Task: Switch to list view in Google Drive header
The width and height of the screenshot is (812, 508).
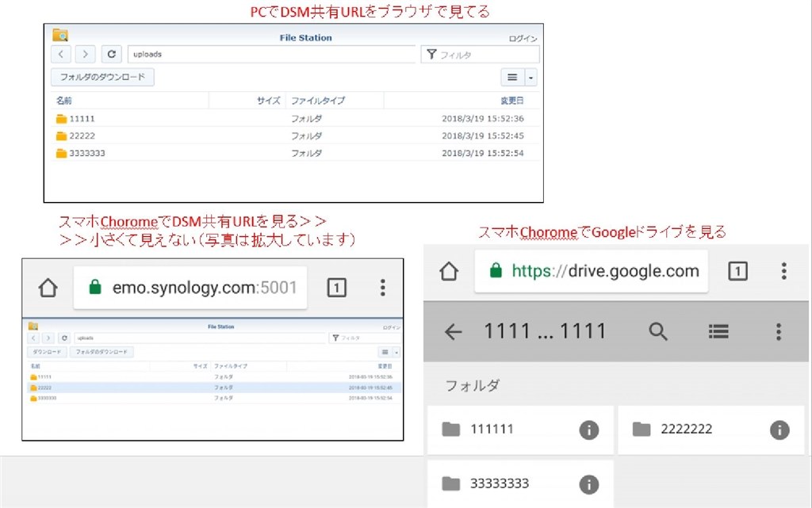Action: click(718, 331)
